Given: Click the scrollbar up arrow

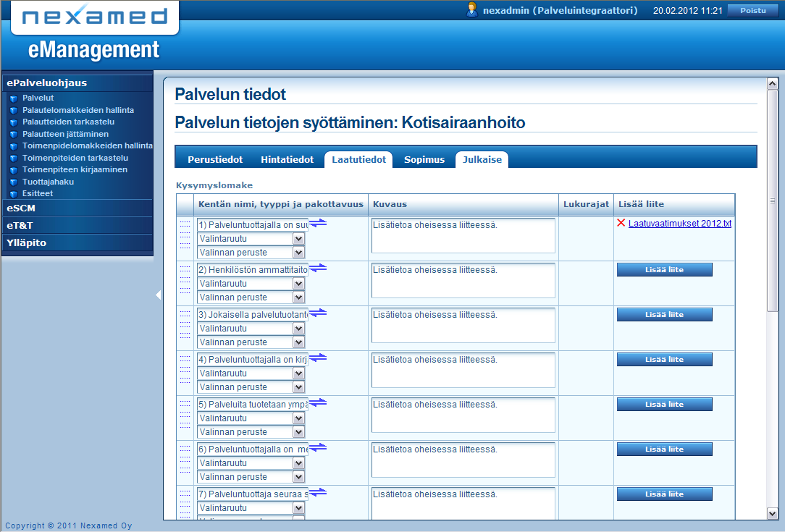Looking at the screenshot, I should (x=773, y=83).
